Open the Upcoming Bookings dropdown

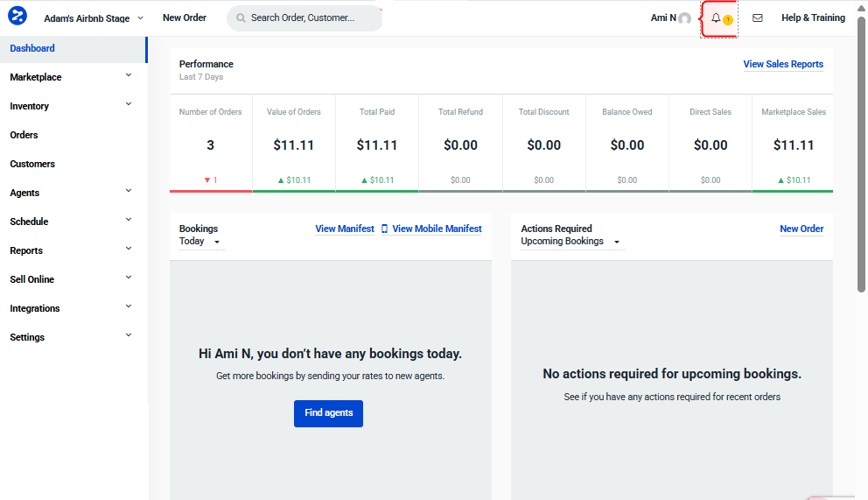click(570, 242)
